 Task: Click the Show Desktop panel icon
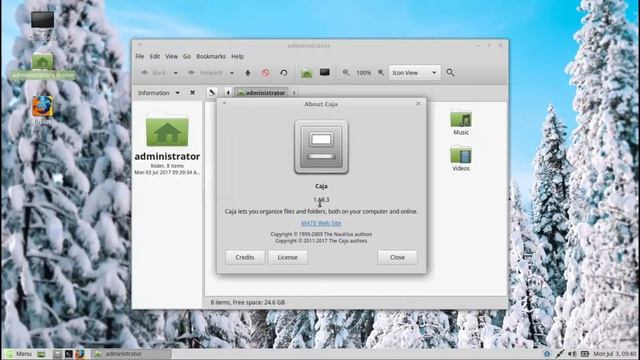[41, 354]
